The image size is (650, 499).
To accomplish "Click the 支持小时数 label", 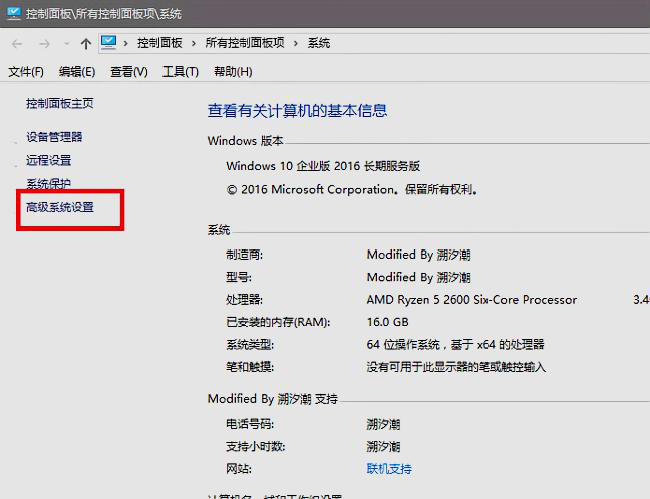I will point(255,446).
